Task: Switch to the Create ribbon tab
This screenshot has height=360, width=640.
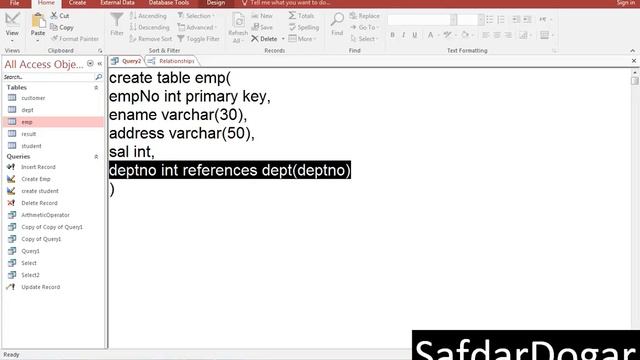Action: [77, 3]
